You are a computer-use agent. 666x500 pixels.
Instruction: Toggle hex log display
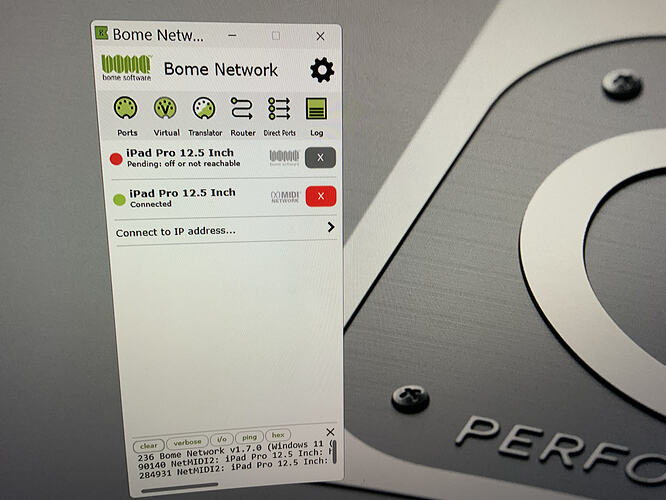[x=278, y=435]
